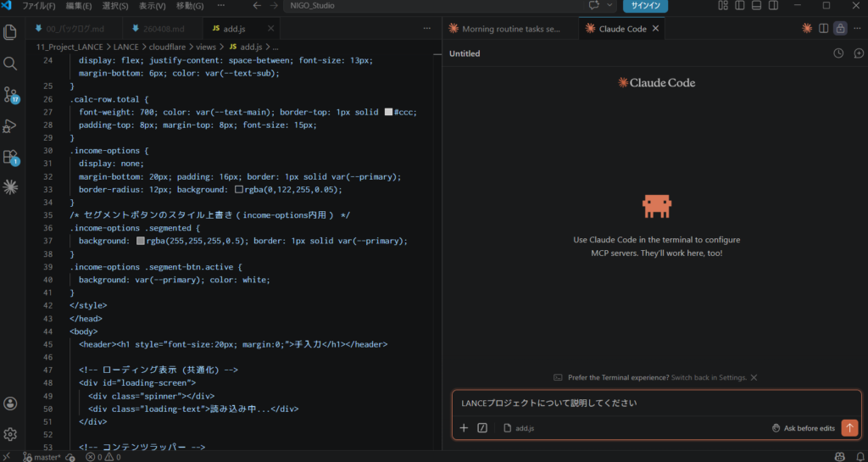The image size is (868, 462).
Task: Click the サインイン button
Action: (645, 6)
